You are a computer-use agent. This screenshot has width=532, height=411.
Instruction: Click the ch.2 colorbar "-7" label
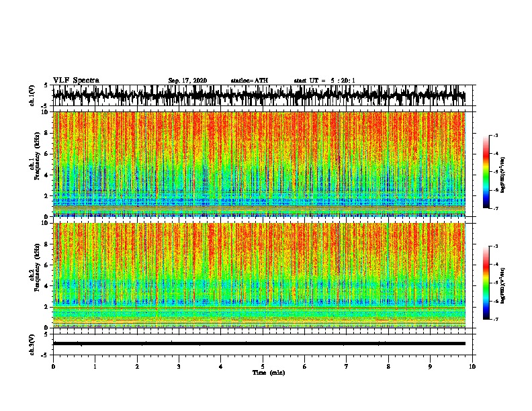point(496,319)
